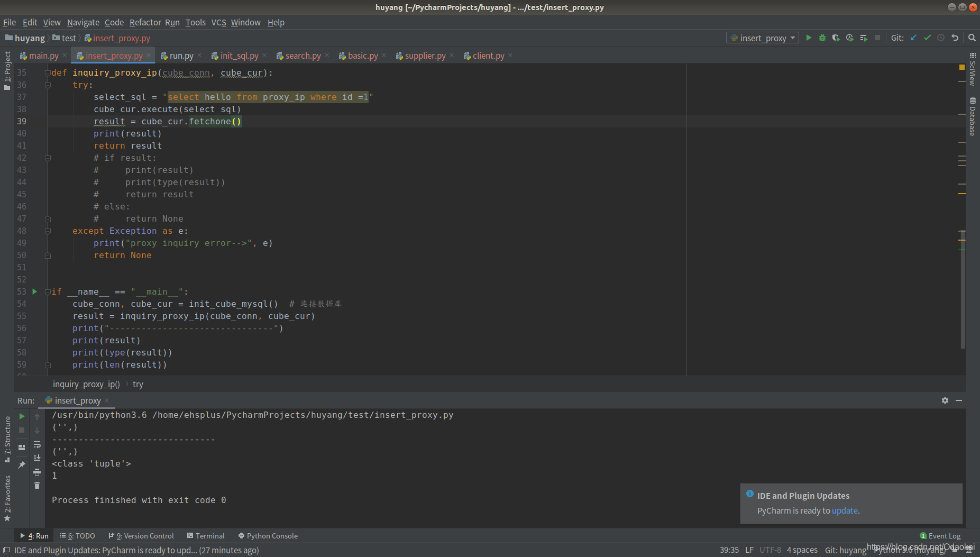Commit changes with Git green checkmark
Screen dimensions: 980x557
point(927,38)
